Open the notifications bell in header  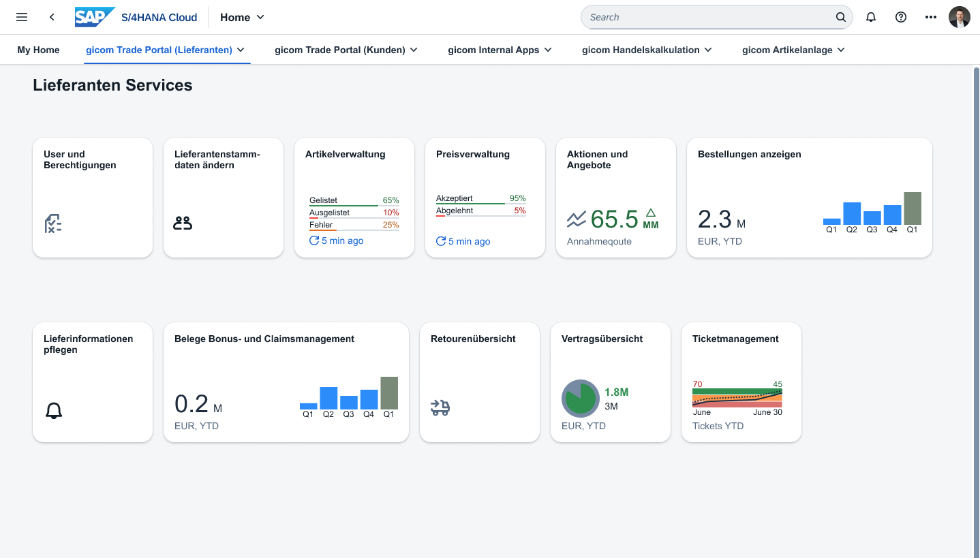point(871,17)
